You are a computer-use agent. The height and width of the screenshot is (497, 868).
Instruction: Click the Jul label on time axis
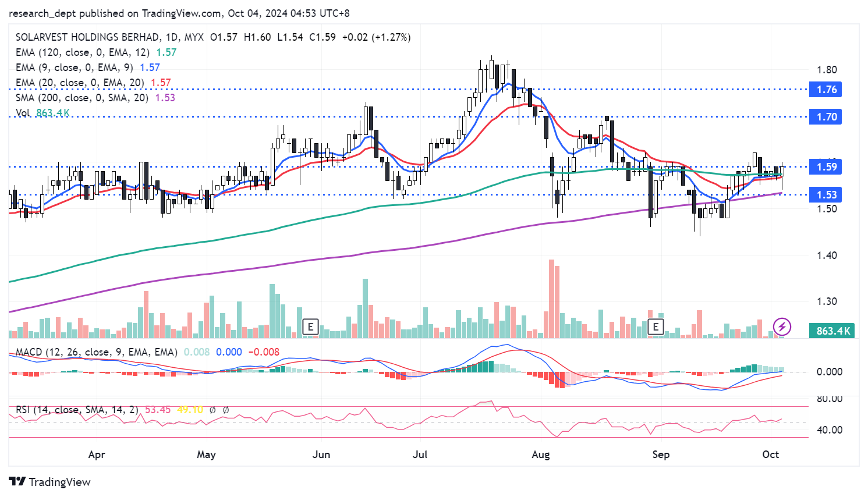[x=420, y=455]
